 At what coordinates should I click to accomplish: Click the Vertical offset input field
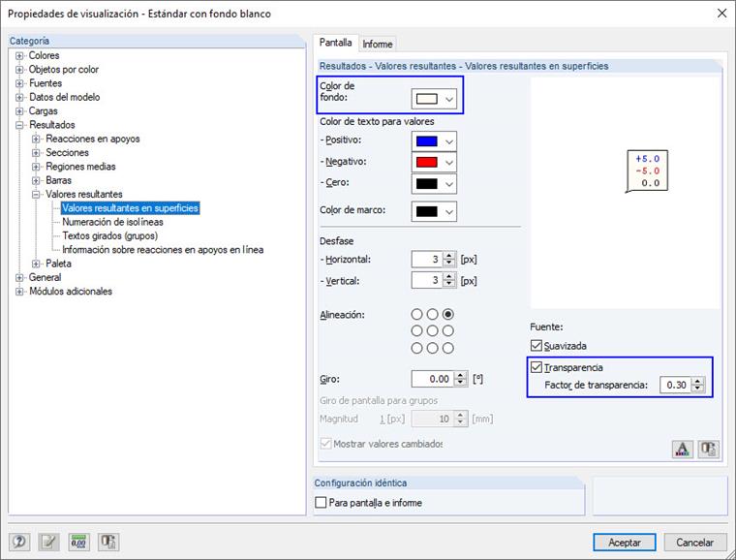426,280
